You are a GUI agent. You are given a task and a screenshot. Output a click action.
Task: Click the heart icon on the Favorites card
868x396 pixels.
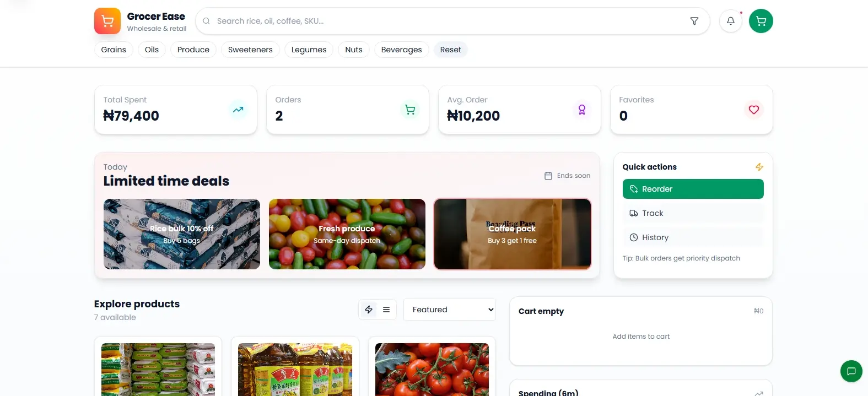pyautogui.click(x=753, y=110)
